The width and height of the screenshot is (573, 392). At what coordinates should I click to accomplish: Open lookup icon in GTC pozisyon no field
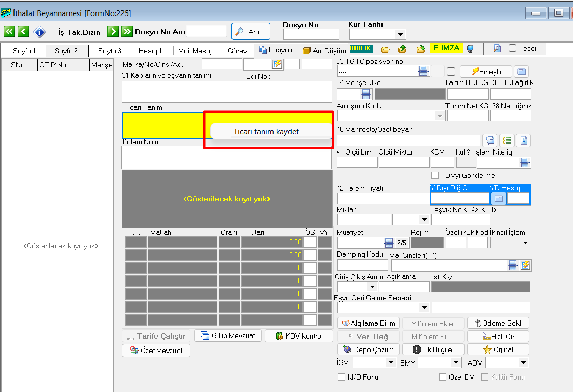point(423,71)
